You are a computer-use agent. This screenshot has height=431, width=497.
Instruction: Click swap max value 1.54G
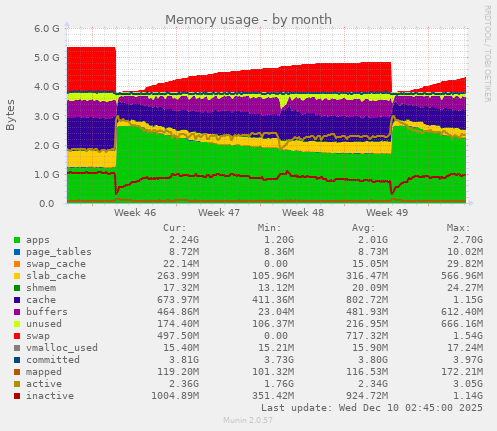(x=468, y=336)
